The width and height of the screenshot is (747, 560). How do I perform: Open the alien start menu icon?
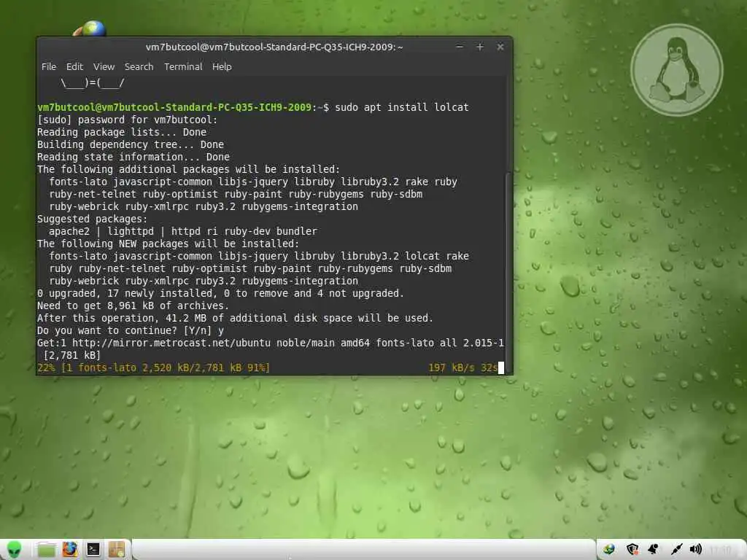point(15,550)
